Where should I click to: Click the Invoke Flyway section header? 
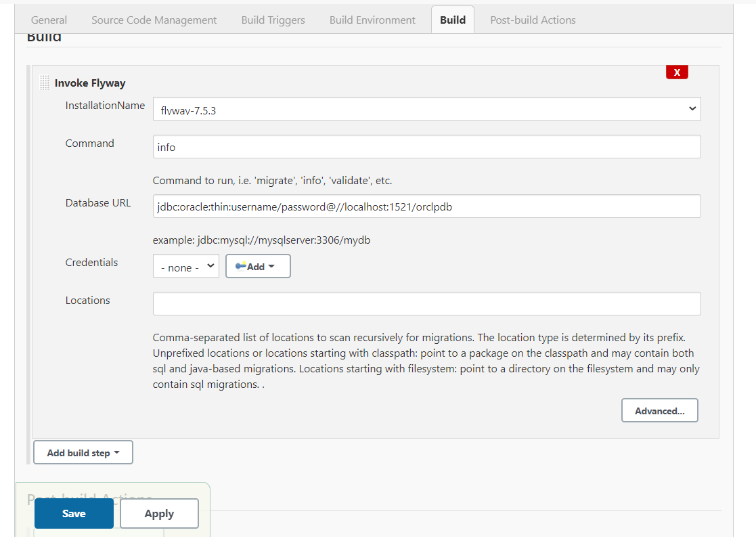[x=90, y=83]
